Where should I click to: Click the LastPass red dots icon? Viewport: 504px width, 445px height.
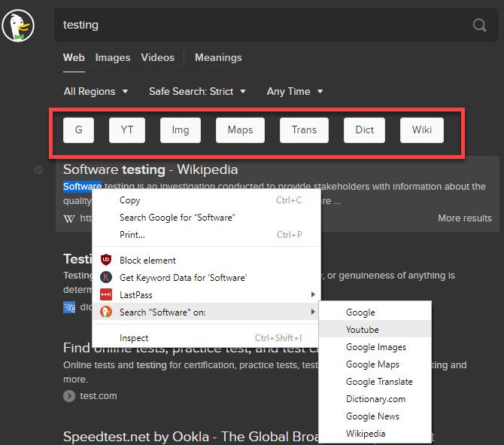pyautogui.click(x=106, y=294)
